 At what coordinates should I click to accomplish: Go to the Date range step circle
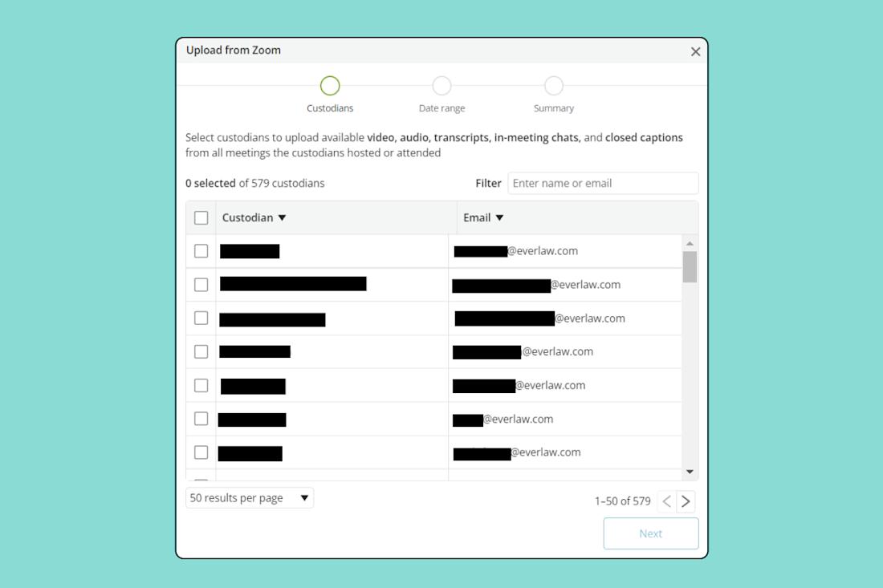pos(441,86)
